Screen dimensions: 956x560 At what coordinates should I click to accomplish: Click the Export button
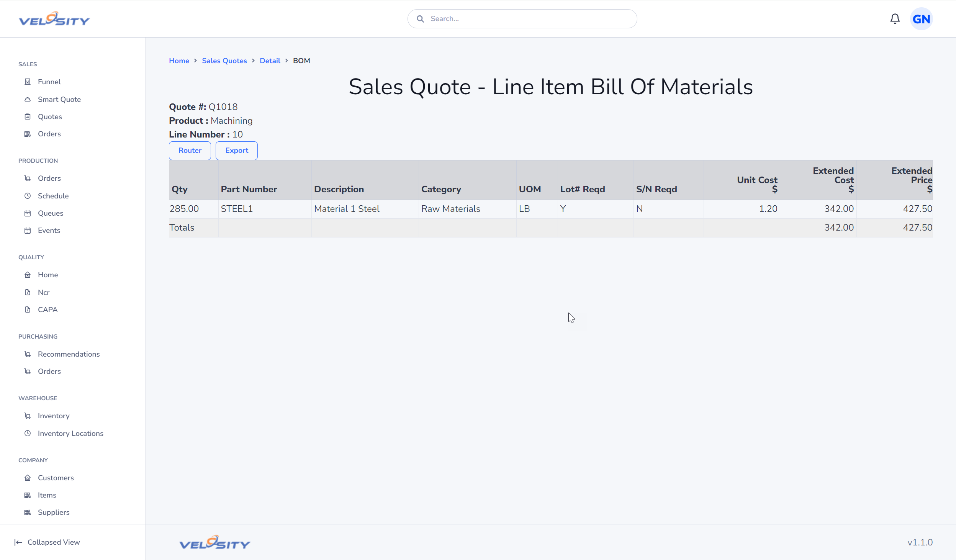[x=237, y=151]
